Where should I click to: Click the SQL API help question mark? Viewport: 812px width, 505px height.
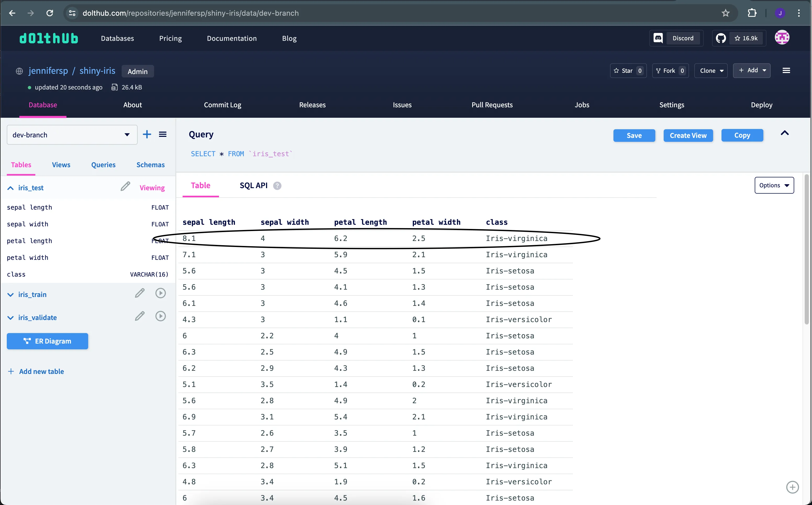tap(277, 186)
